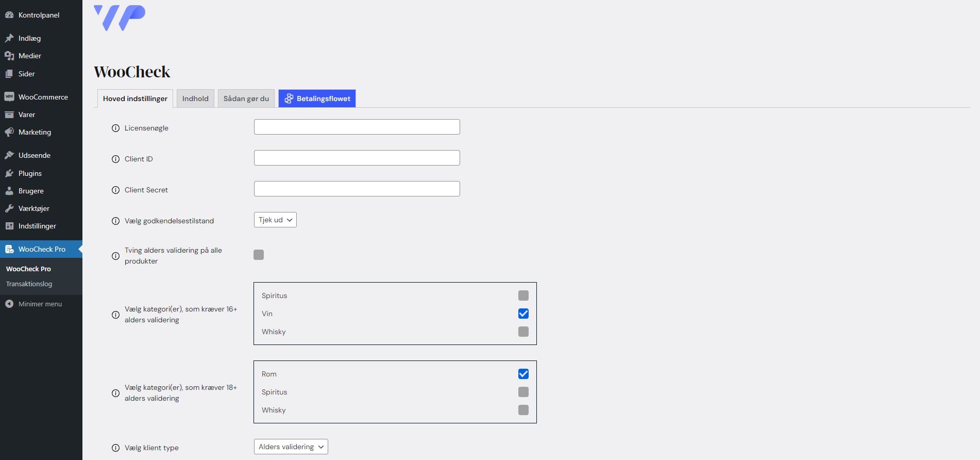This screenshot has height=460, width=980.
Task: Open the Tjek ud dropdown
Action: point(275,220)
